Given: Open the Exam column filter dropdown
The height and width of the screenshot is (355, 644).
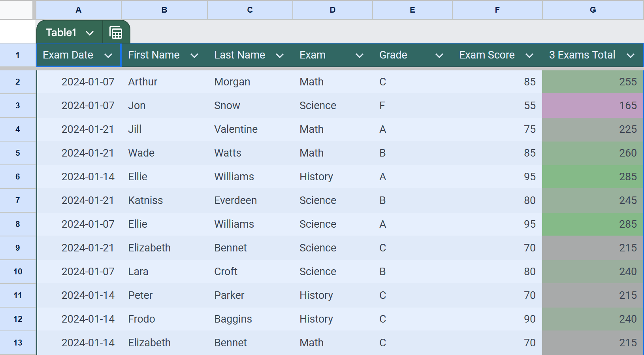Looking at the screenshot, I should coord(359,55).
